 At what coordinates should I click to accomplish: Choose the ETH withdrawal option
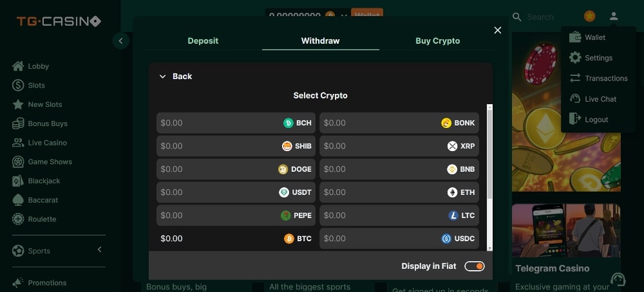click(x=399, y=192)
